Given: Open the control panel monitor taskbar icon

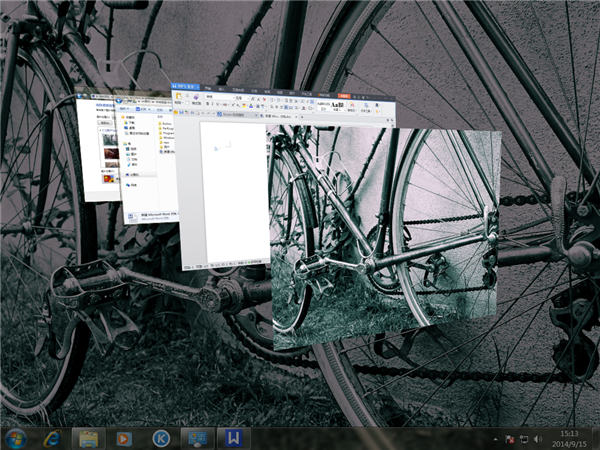Looking at the screenshot, I should pyautogui.click(x=197, y=438).
